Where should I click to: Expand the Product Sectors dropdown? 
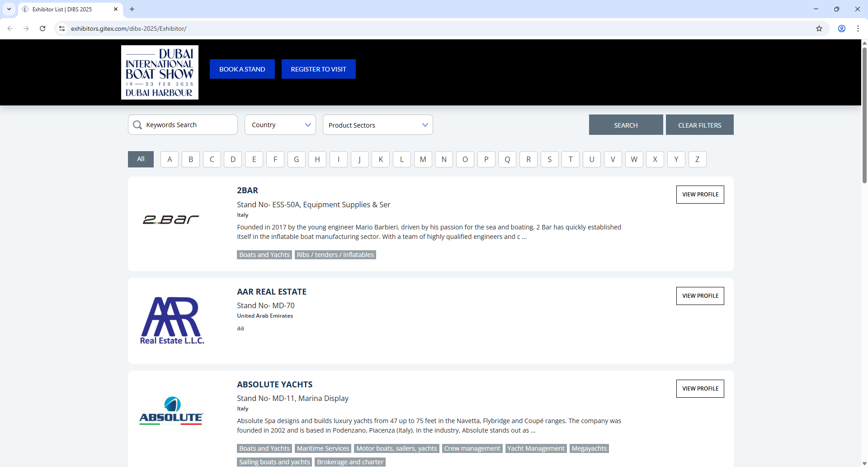[378, 124]
